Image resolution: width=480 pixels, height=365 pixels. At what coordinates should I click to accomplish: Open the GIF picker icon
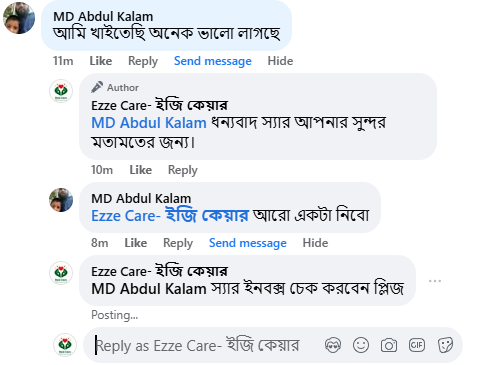(x=417, y=345)
